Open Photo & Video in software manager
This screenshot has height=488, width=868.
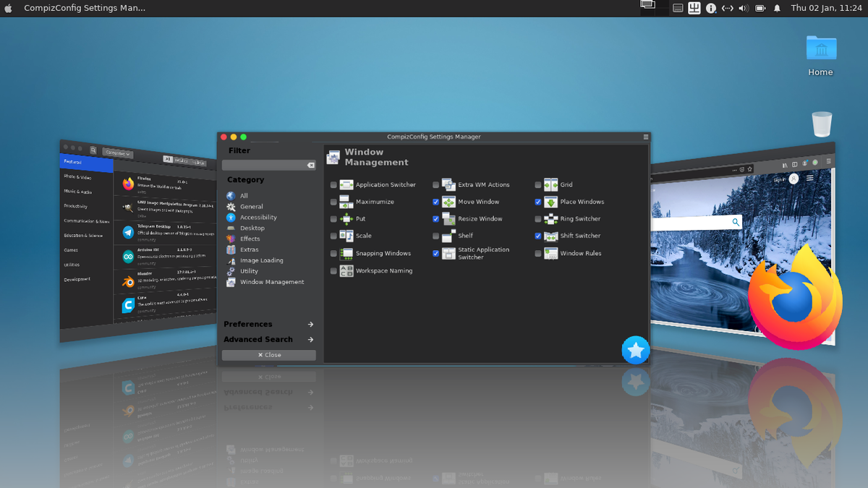pos(78,177)
